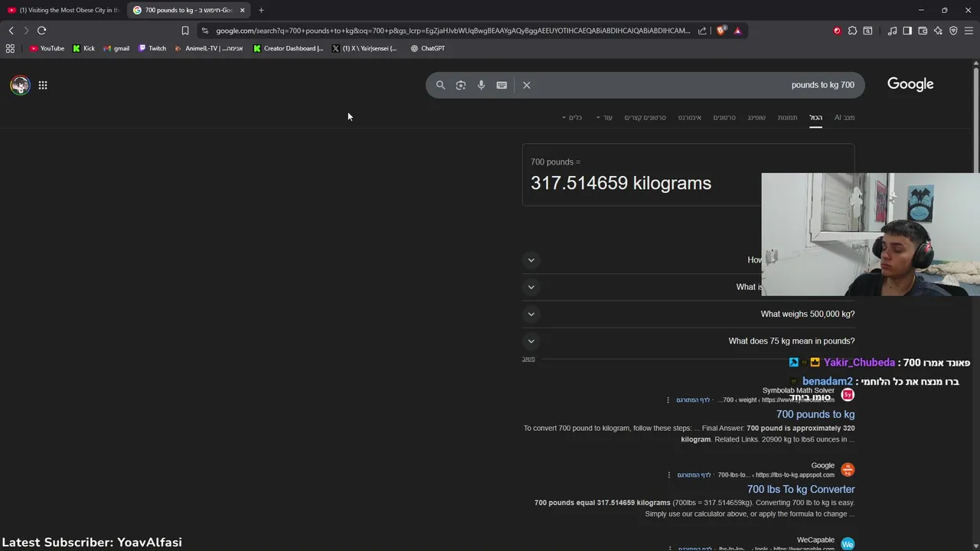Screen dimensions: 980x551
Task: Open Brave Shields lion icon
Action: point(721,31)
